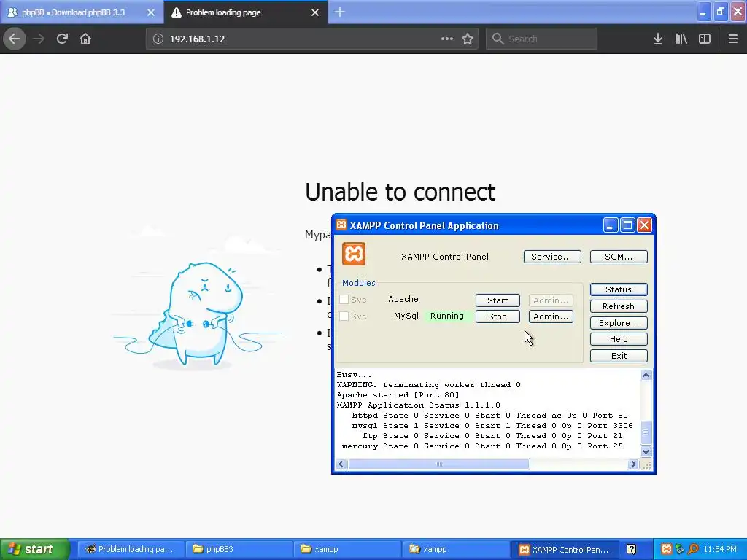
Task: Minimize the Firefox window
Action: [703, 12]
